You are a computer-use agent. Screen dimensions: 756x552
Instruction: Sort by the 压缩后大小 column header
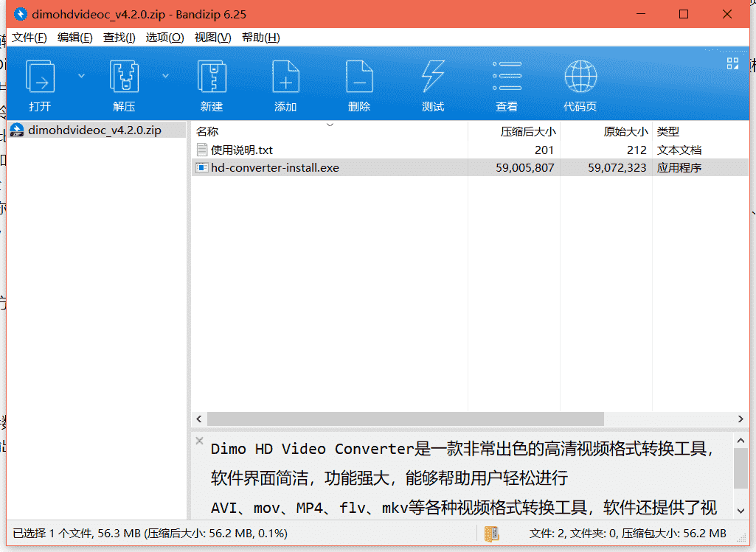pos(514,131)
